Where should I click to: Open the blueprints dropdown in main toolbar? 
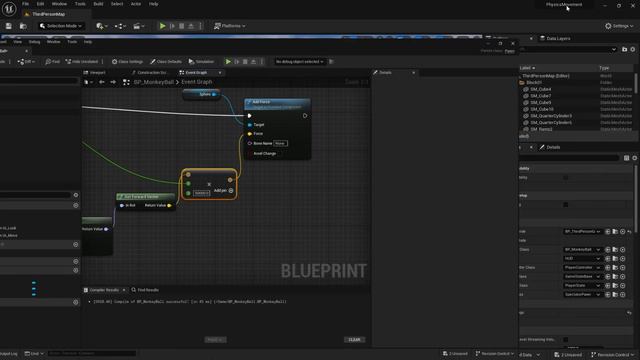tap(120, 26)
